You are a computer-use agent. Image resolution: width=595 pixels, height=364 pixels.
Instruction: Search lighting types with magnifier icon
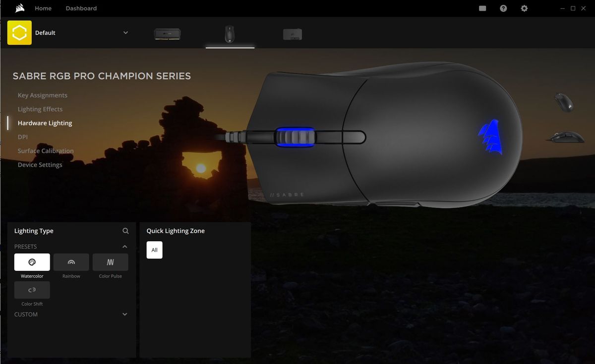click(125, 231)
